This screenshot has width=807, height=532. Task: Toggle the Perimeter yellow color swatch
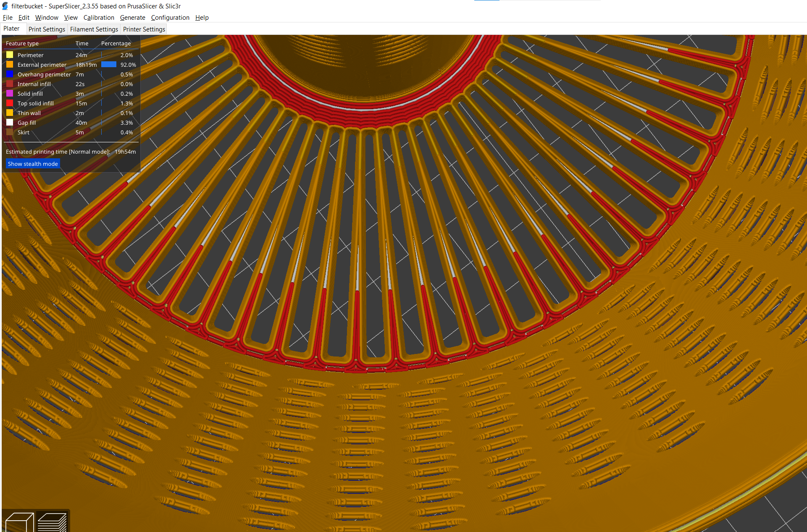10,55
